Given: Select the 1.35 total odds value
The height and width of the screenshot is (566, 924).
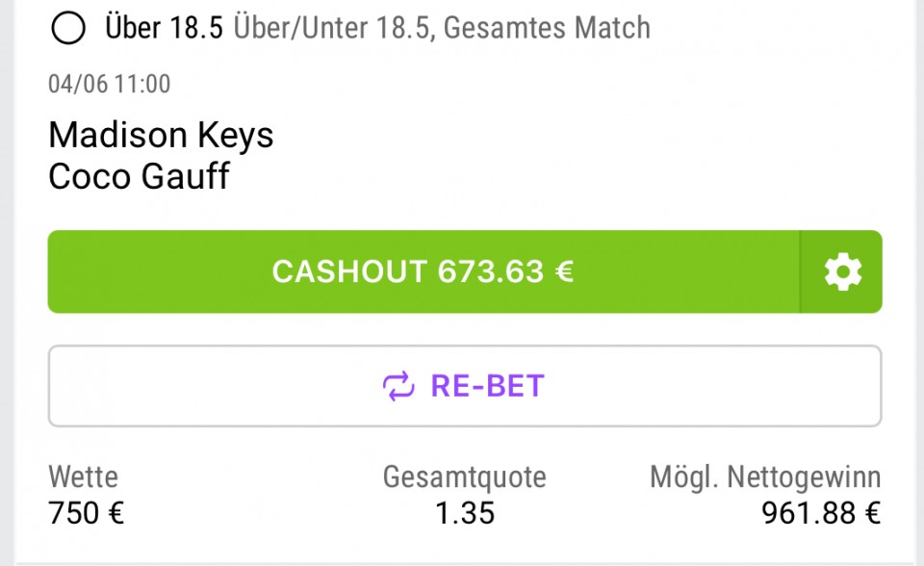Looking at the screenshot, I should coord(465,513).
